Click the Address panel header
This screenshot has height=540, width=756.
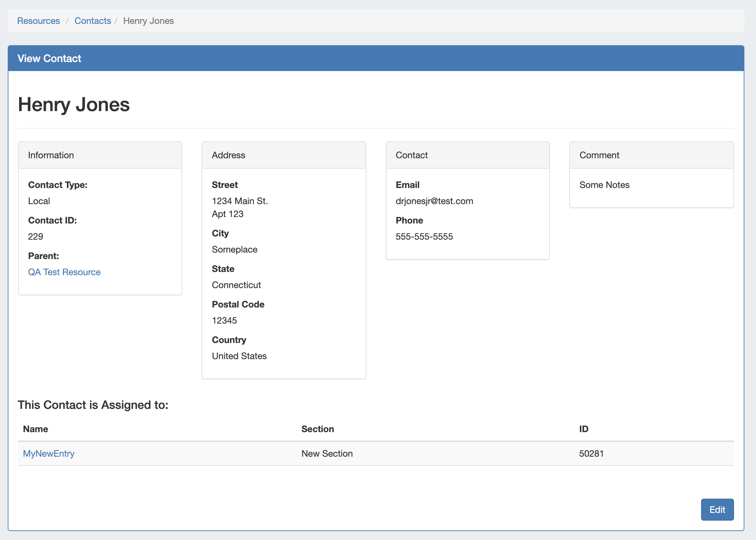point(228,155)
